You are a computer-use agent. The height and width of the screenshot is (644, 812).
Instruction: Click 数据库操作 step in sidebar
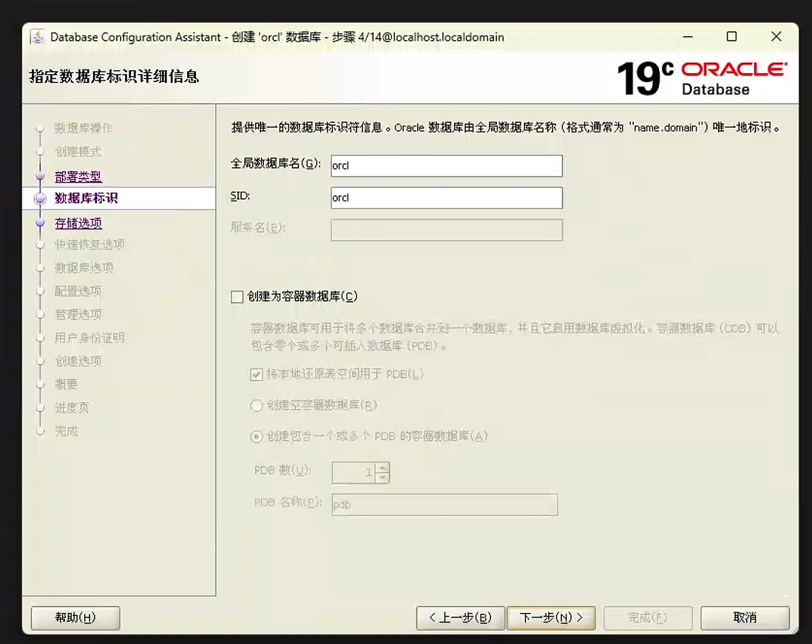(84, 128)
